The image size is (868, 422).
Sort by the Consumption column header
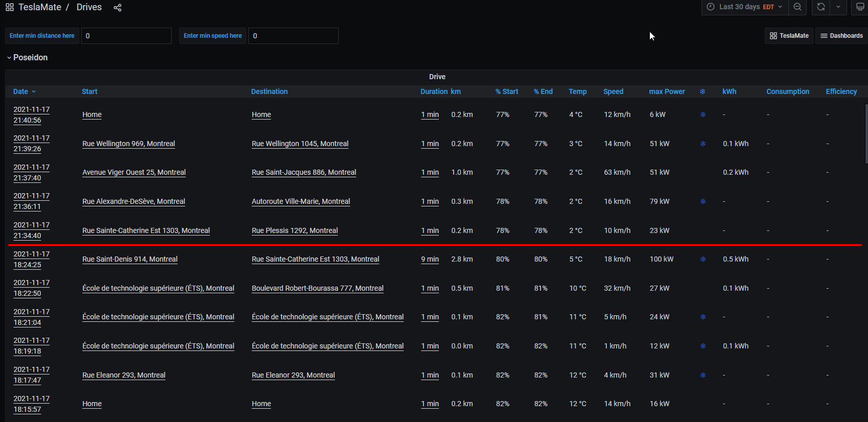787,91
